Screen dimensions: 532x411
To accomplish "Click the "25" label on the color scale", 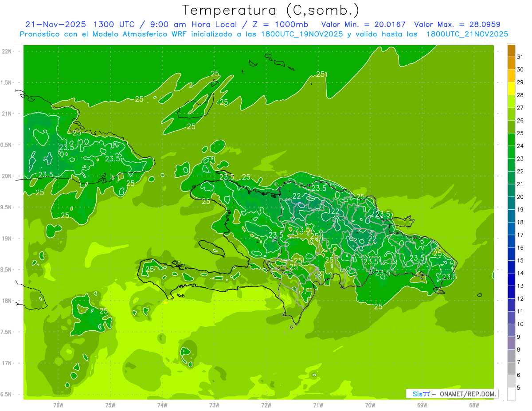I will (x=520, y=133).
